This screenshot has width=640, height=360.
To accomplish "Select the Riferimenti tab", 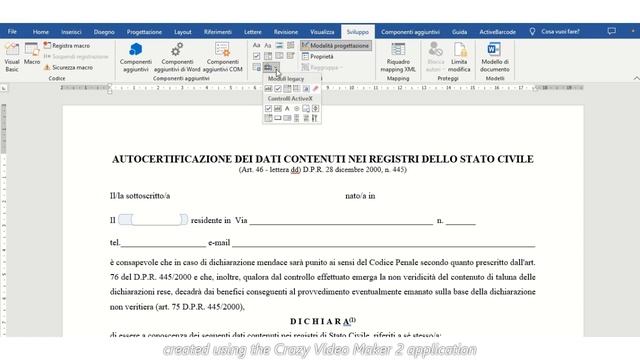I will 218,31.
